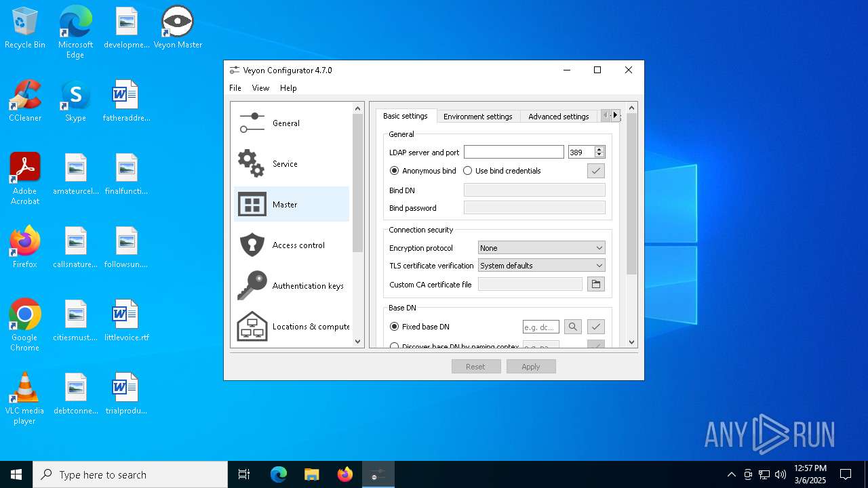Open the Help menu
The height and width of the screenshot is (488, 868).
[x=288, y=88]
